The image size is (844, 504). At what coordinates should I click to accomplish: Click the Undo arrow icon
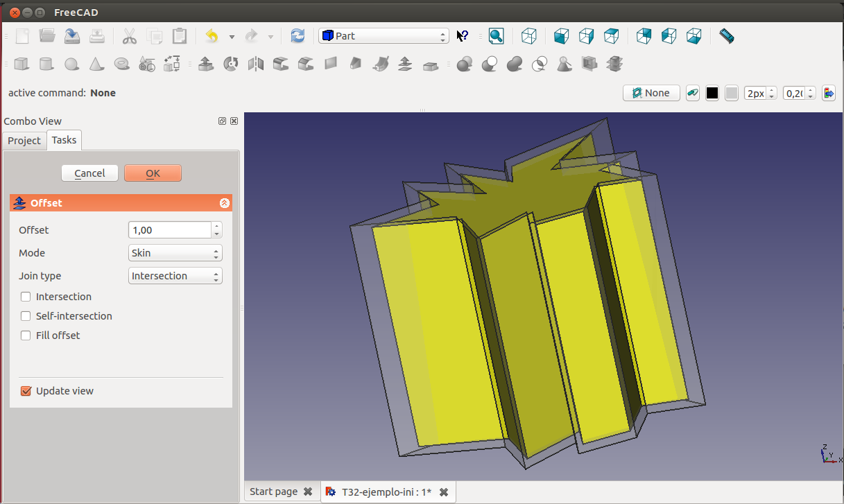[212, 36]
